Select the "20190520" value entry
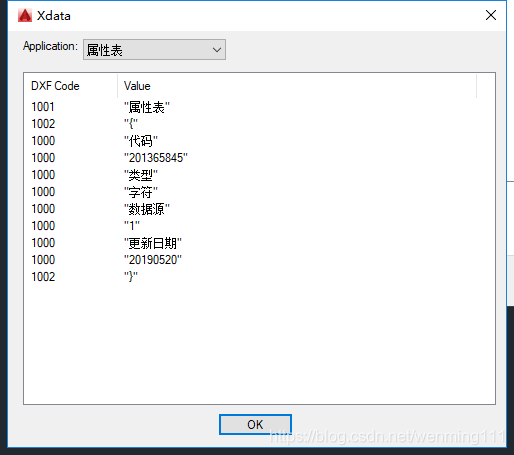This screenshot has width=514, height=455. click(153, 260)
